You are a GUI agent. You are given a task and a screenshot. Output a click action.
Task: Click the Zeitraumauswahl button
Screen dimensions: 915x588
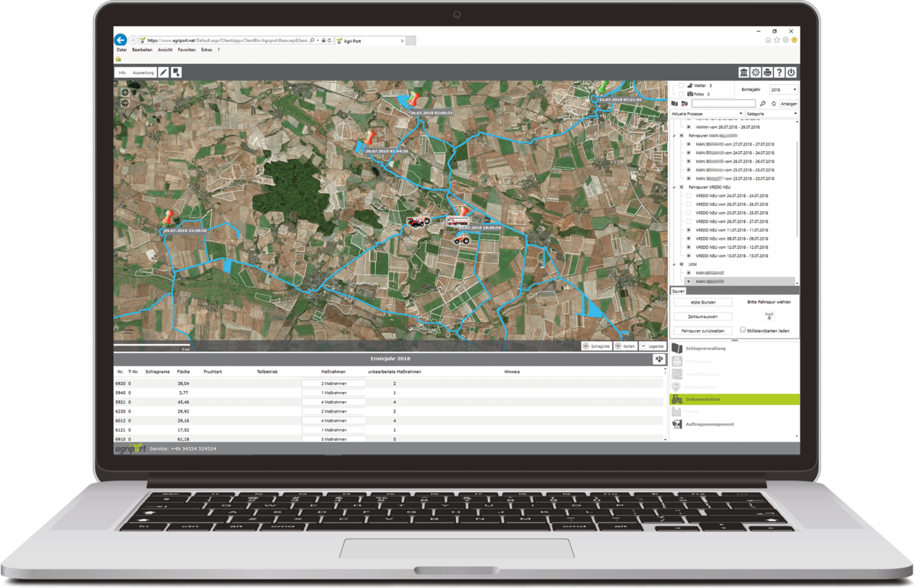click(701, 316)
